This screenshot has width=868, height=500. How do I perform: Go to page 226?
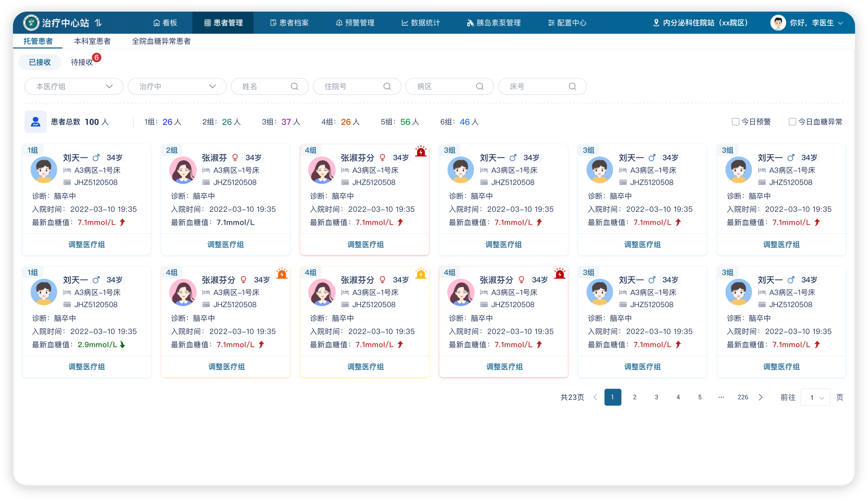[x=743, y=397]
